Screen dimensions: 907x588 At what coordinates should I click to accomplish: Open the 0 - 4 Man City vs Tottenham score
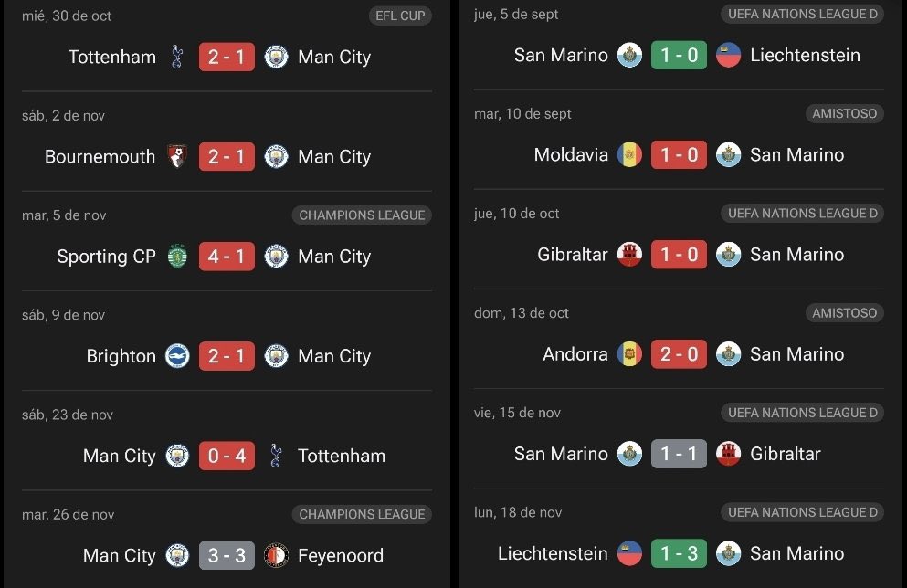[227, 456]
